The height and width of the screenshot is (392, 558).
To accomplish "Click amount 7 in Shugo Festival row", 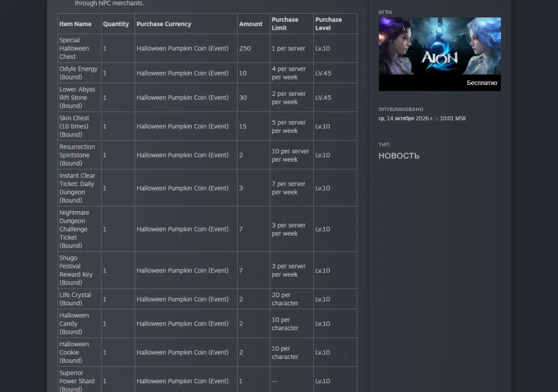I will pos(241,271).
